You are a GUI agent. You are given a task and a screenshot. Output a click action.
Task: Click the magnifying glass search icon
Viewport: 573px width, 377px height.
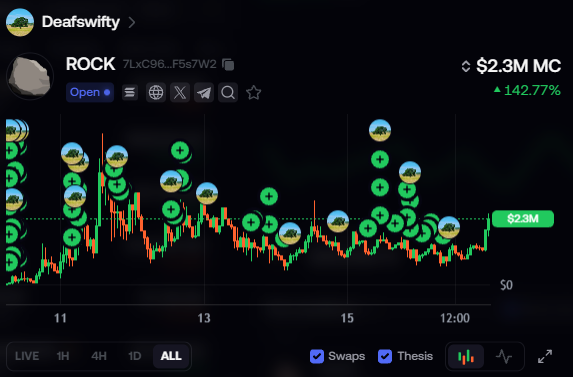[228, 92]
